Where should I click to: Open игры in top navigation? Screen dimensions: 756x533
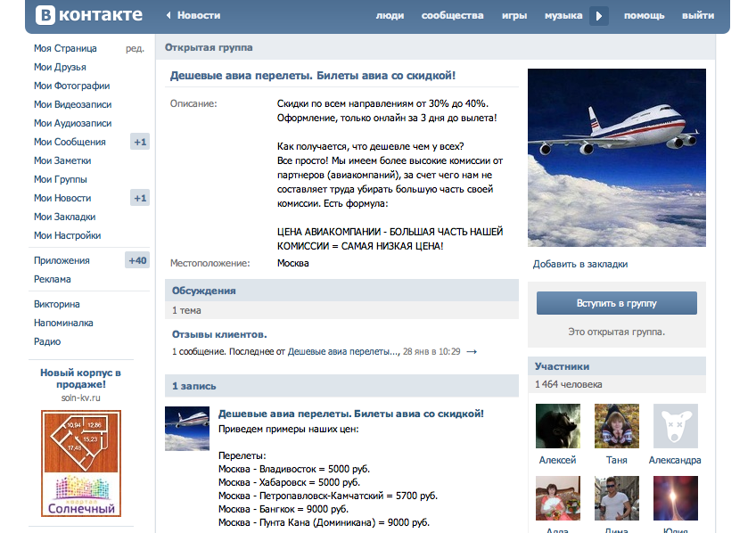point(514,15)
